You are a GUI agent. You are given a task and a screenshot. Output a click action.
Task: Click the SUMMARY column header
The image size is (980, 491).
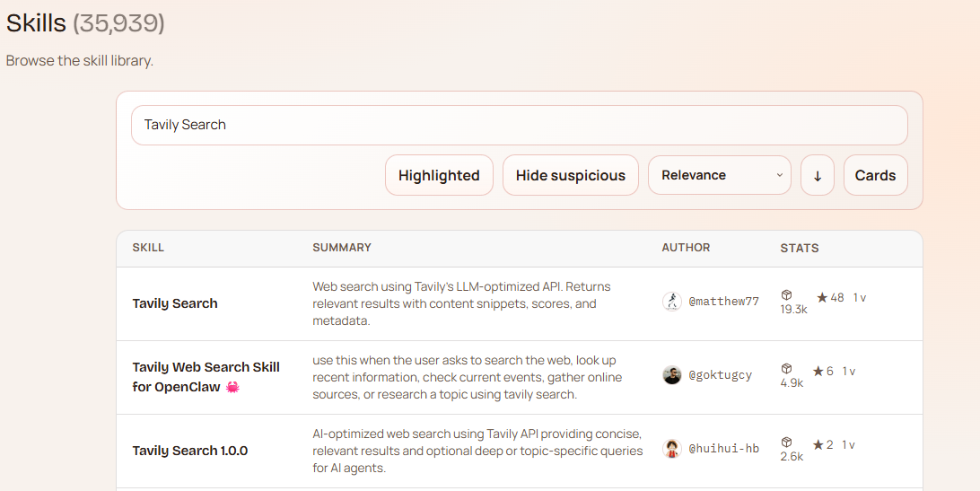[342, 248]
